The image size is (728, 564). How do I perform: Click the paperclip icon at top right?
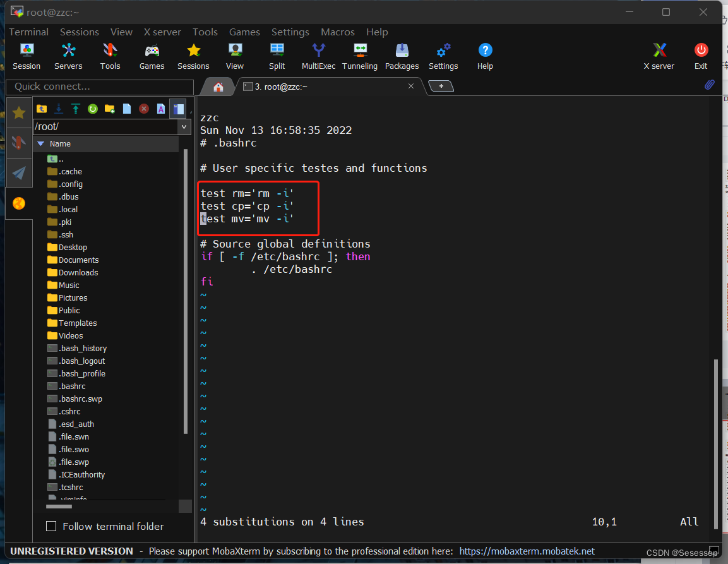pyautogui.click(x=710, y=85)
